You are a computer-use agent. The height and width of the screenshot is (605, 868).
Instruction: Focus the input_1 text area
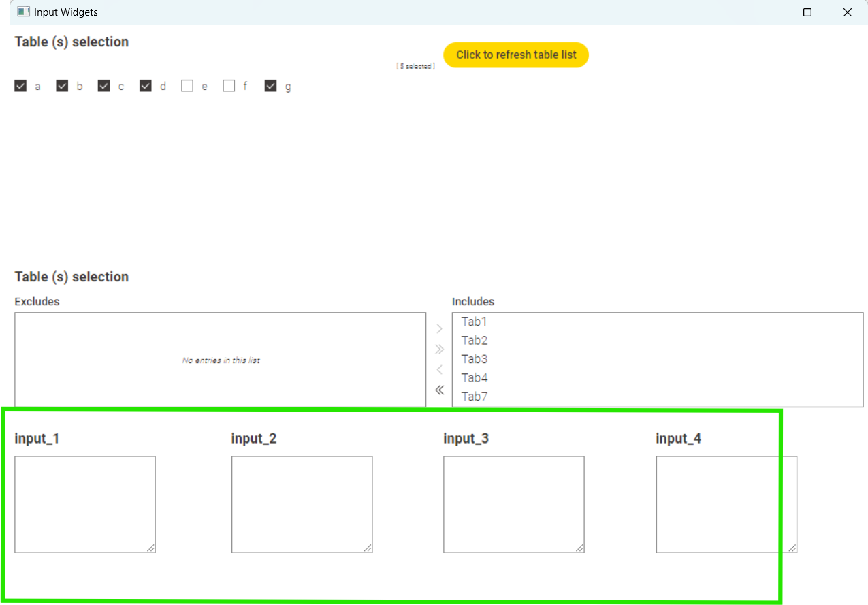(84, 504)
